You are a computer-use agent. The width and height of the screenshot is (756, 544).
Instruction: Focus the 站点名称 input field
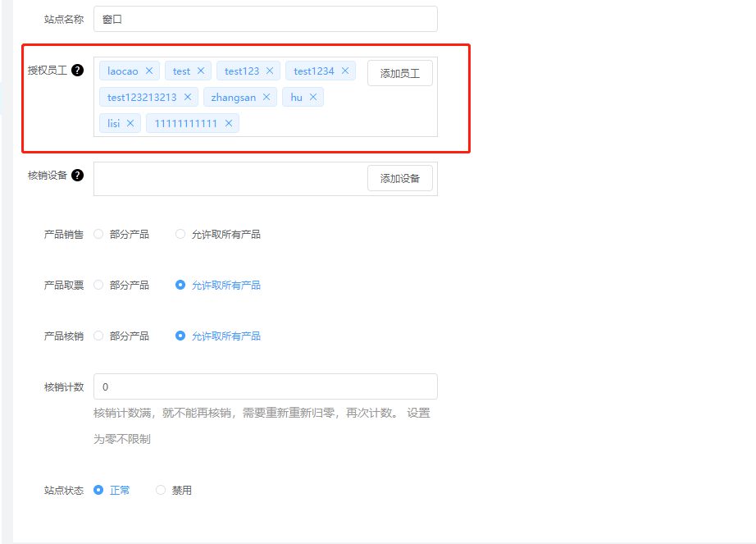pyautogui.click(x=265, y=19)
